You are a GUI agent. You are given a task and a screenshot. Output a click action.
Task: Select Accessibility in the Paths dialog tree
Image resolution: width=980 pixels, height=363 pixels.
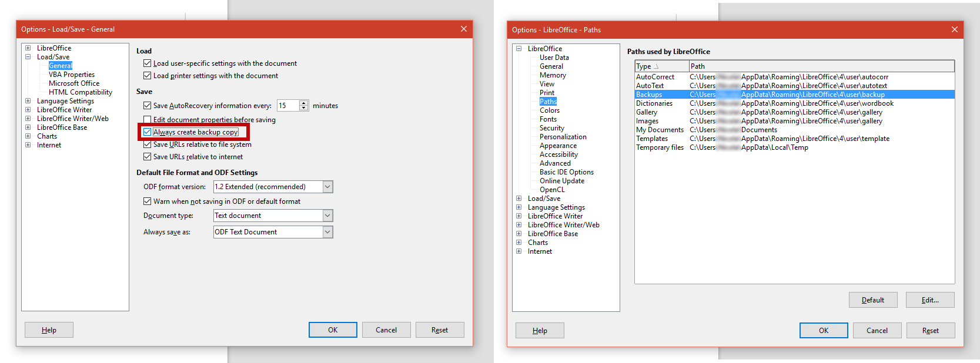[558, 154]
